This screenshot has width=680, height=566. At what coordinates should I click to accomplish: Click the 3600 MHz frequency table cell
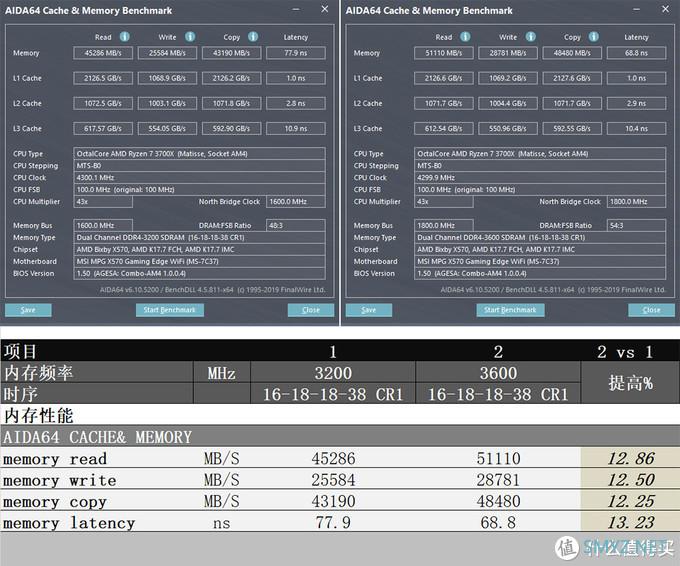click(x=498, y=373)
